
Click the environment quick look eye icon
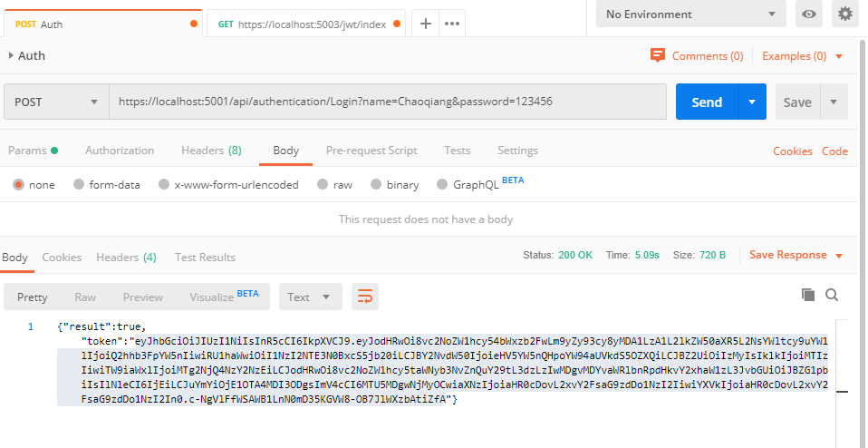tap(809, 14)
